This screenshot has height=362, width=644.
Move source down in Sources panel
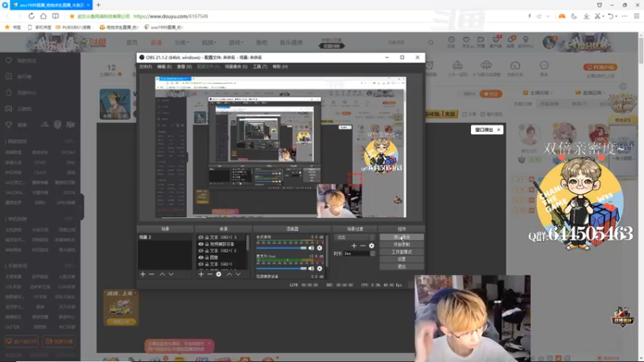point(237,274)
